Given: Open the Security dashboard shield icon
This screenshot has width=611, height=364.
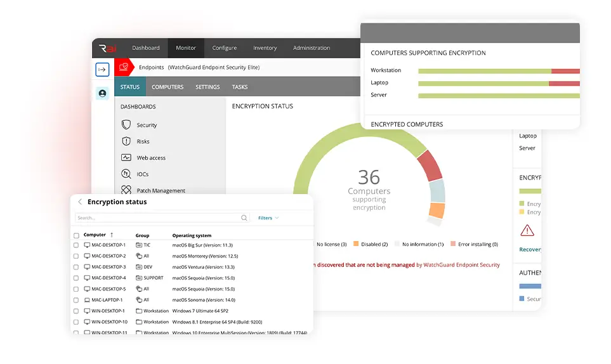Looking at the screenshot, I should pos(126,124).
